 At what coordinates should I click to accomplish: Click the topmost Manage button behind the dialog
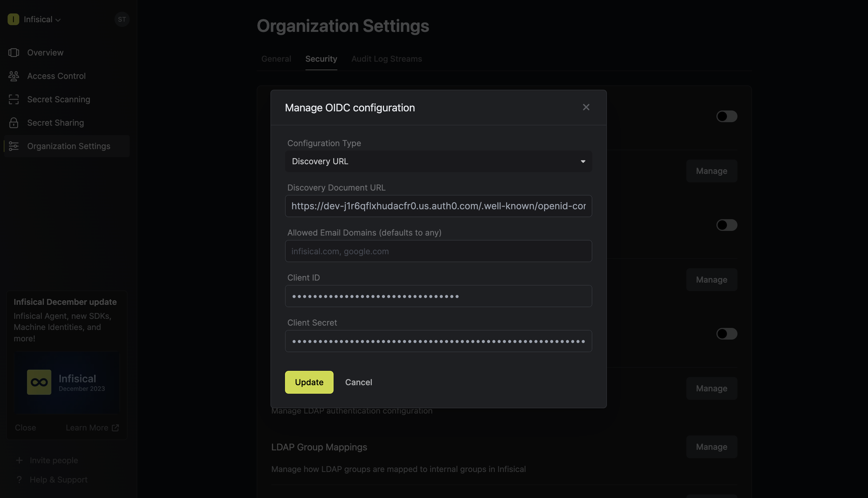[711, 171]
